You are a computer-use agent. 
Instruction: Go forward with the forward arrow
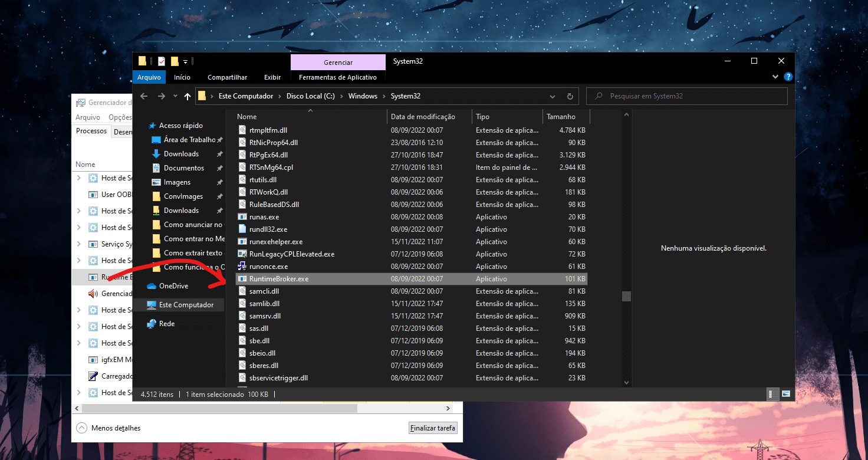[x=161, y=96]
